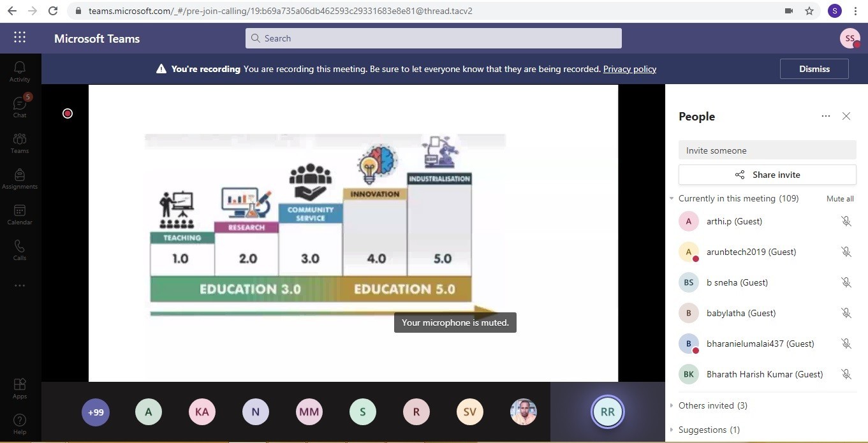Open Calls in the left sidebar
This screenshot has width=868, height=443.
point(20,249)
